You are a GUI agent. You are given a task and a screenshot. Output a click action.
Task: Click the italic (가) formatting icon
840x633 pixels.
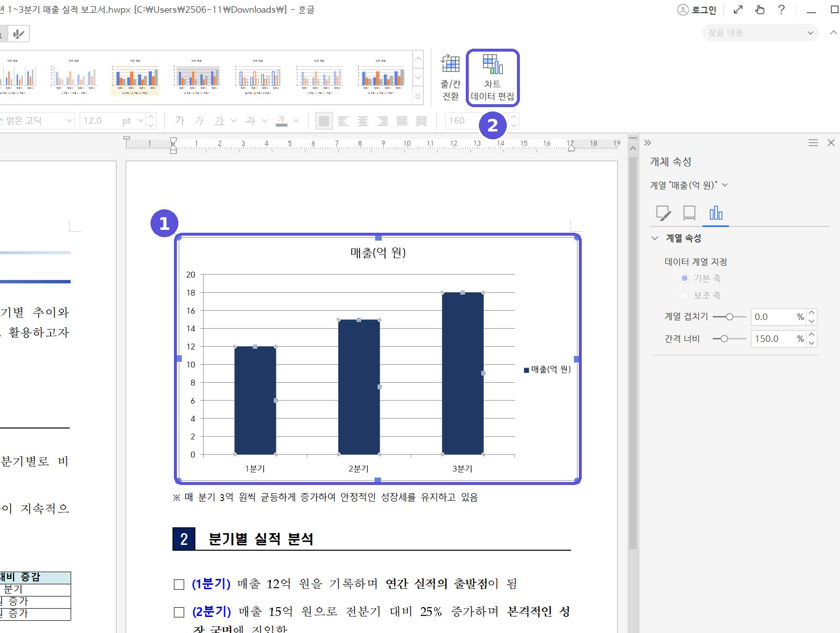pyautogui.click(x=199, y=120)
